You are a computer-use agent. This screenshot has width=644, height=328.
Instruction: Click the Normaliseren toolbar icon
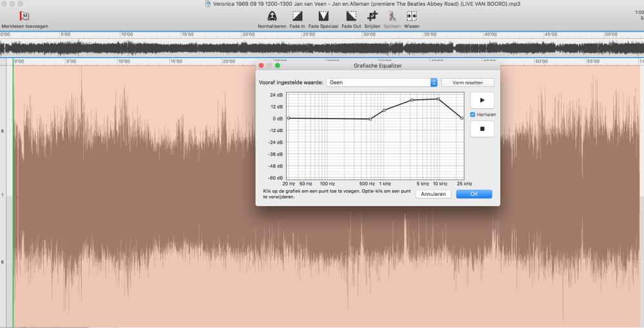tap(272, 16)
